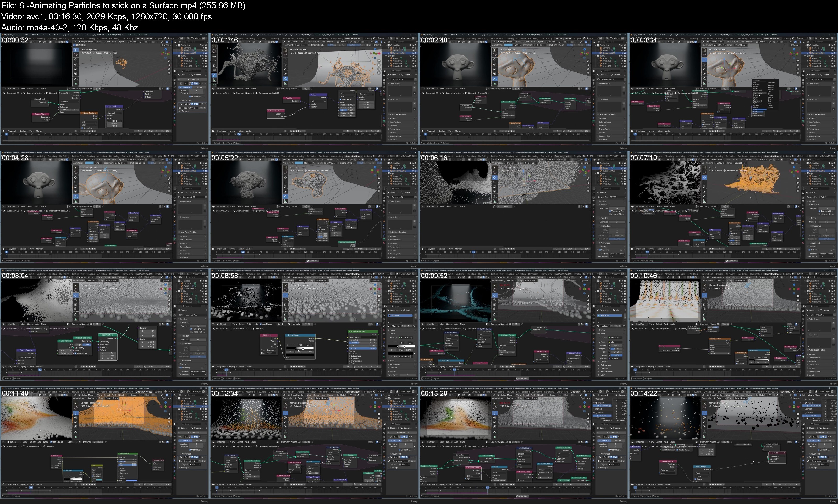In the 00:00:52 frame, select the Cursor tool icon
The width and height of the screenshot is (838, 504).
(76, 55)
